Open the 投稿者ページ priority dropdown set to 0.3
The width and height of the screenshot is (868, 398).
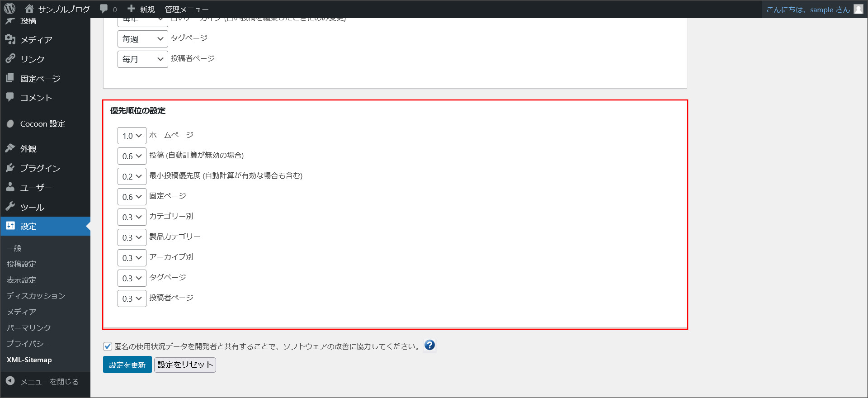(132, 298)
